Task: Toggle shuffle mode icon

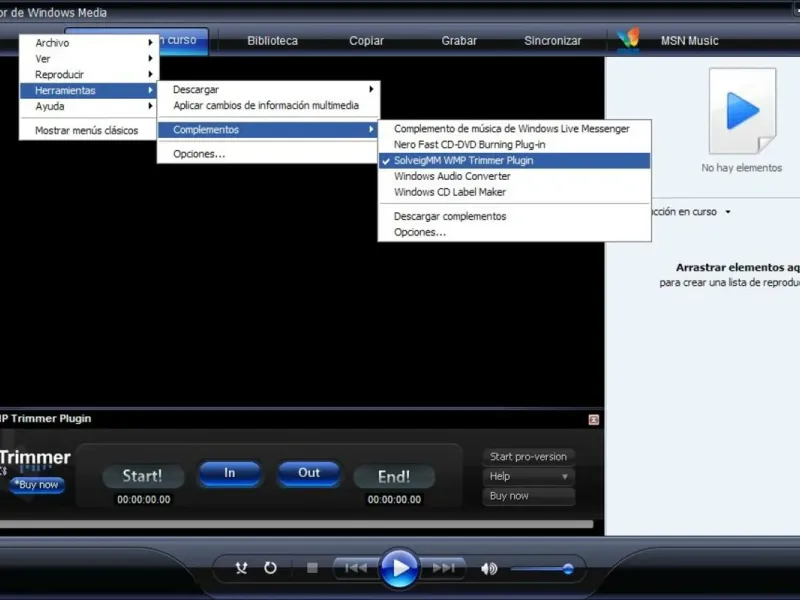Action: [x=241, y=568]
